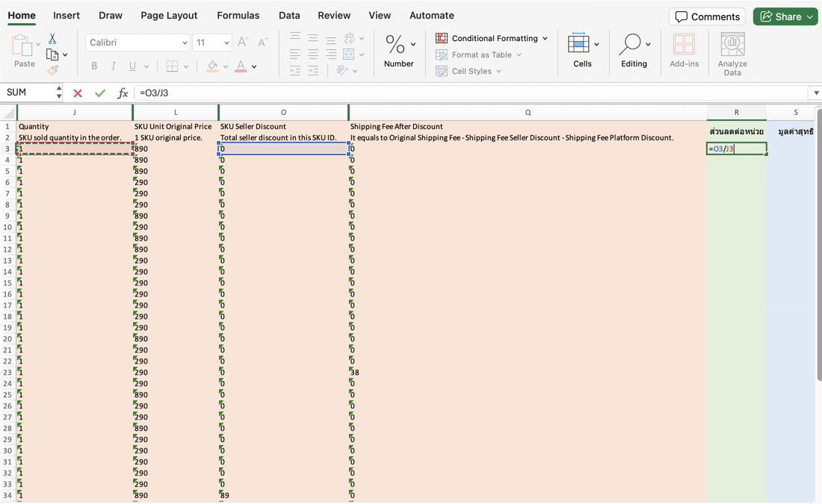Apply middle vertical alignment
822x504 pixels.
tap(313, 37)
